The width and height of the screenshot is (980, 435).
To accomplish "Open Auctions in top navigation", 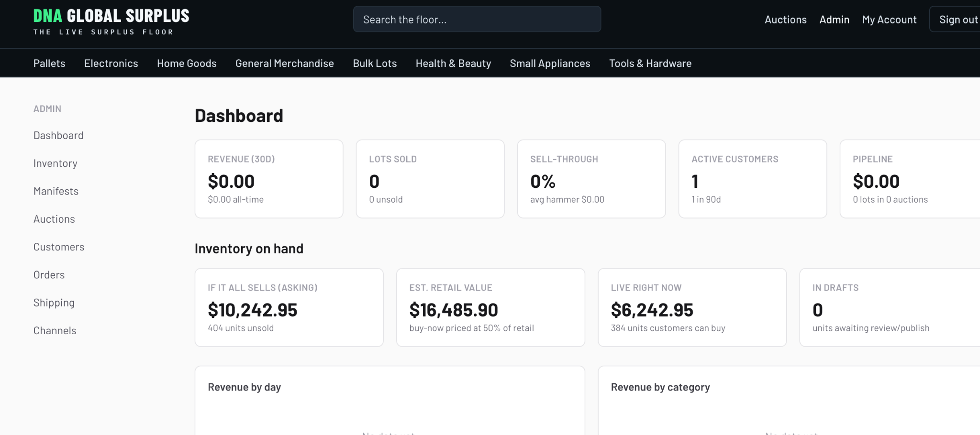I will click(786, 20).
